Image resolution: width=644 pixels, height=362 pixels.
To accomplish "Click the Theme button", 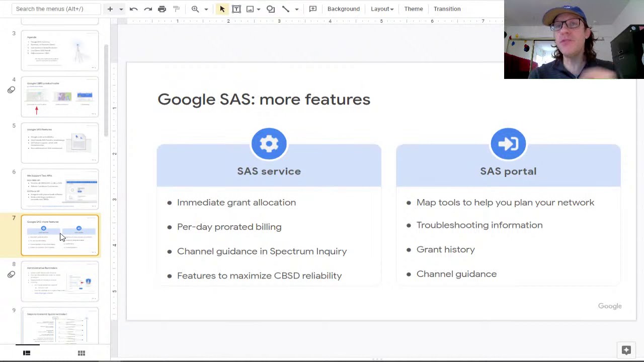I will 414,9.
